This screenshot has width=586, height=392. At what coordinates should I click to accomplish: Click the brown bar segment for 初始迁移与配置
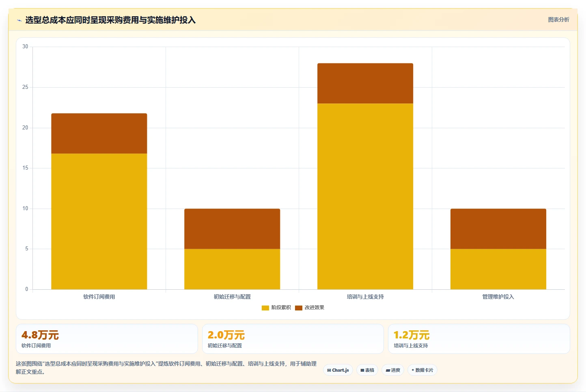(232, 229)
